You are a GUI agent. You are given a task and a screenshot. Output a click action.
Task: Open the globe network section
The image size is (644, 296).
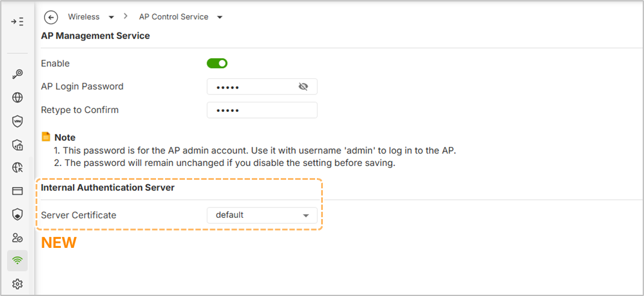(17, 97)
